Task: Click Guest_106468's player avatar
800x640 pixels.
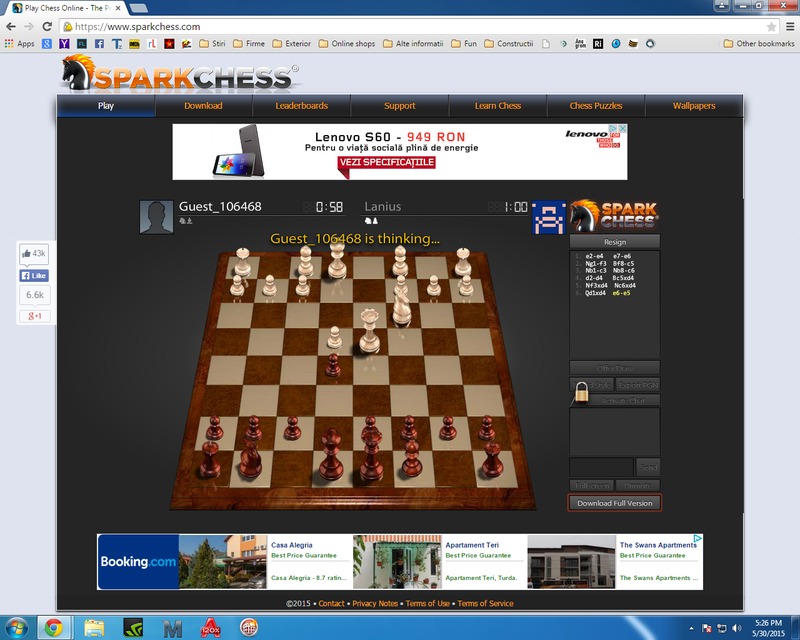Action: coord(157,217)
